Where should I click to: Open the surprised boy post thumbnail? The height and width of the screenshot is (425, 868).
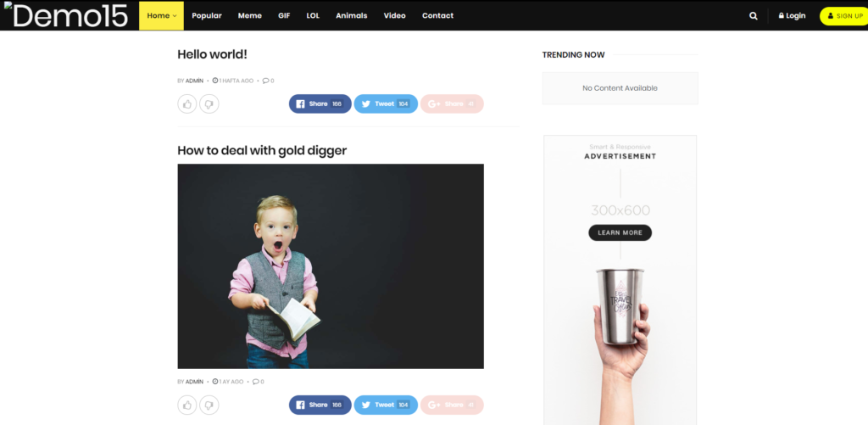(331, 266)
